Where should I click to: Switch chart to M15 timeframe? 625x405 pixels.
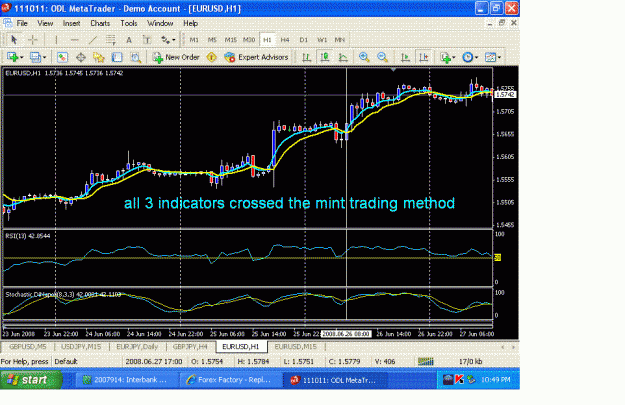pyautogui.click(x=230, y=39)
